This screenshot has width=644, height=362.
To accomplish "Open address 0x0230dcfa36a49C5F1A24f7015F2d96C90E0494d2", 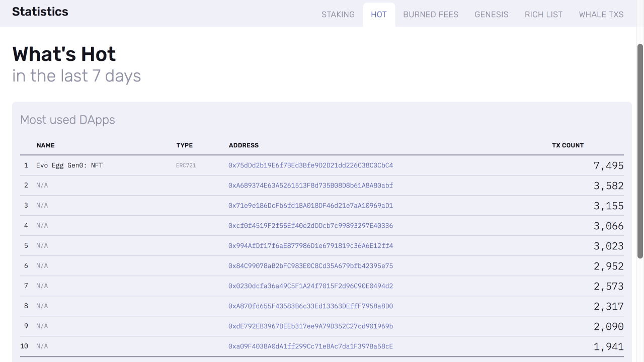I will (x=311, y=286).
